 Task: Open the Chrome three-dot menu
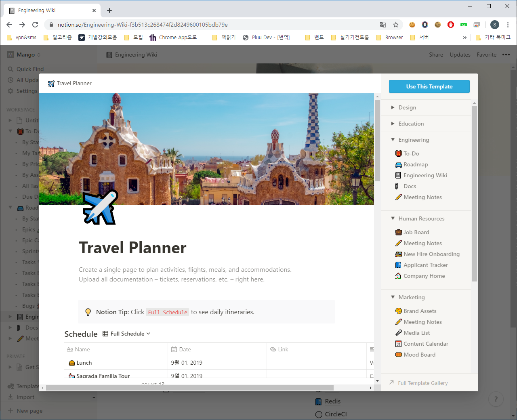(x=508, y=25)
